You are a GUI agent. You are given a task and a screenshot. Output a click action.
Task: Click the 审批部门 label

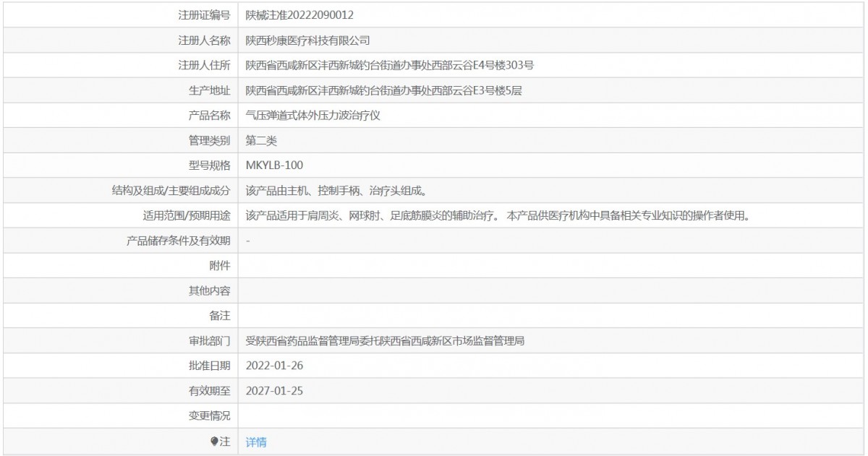click(209, 341)
